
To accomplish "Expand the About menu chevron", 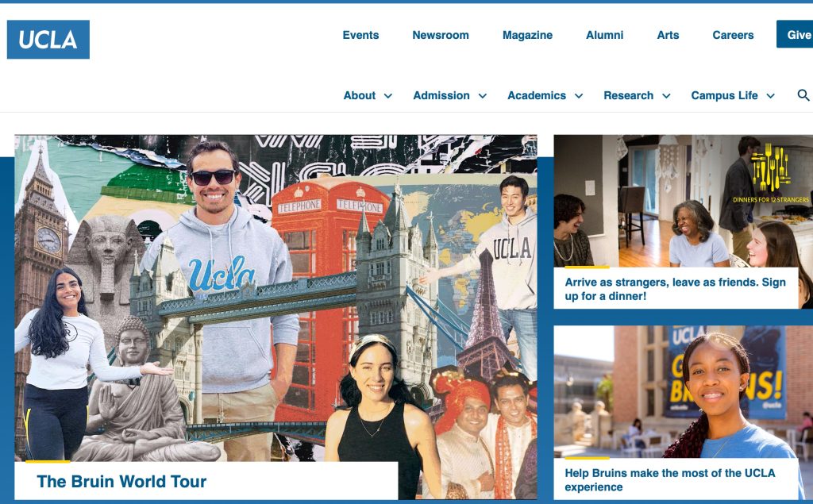I will 387,96.
